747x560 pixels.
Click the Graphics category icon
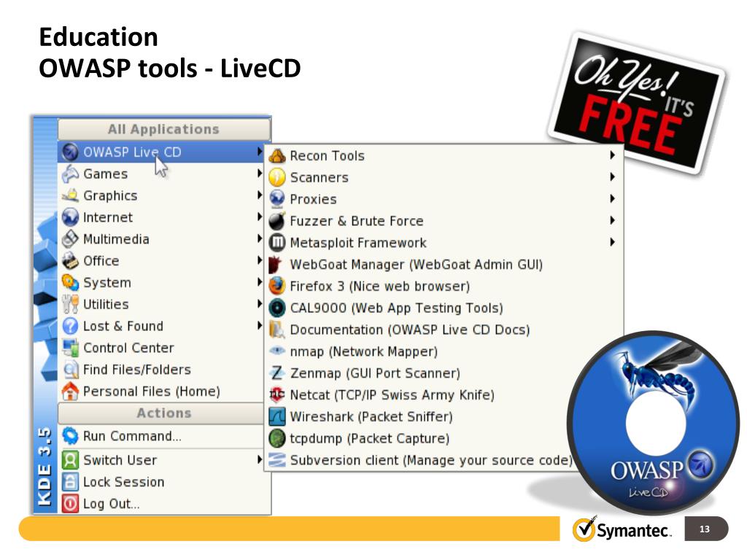(x=70, y=195)
